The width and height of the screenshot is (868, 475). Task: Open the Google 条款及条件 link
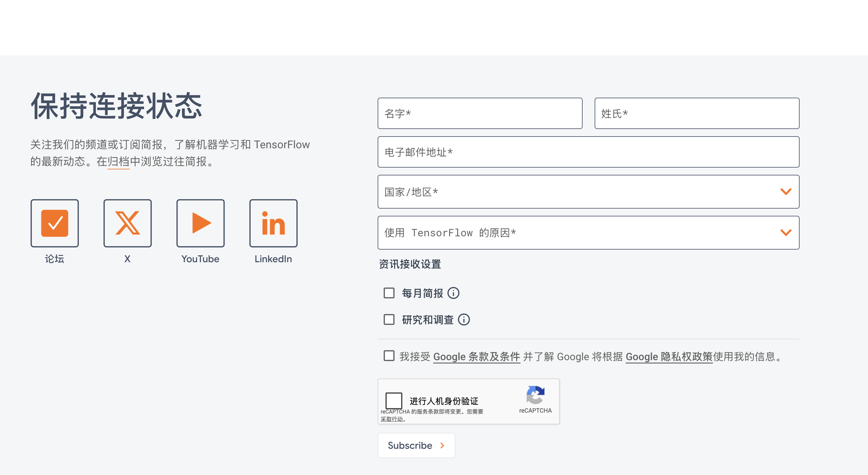(476, 357)
